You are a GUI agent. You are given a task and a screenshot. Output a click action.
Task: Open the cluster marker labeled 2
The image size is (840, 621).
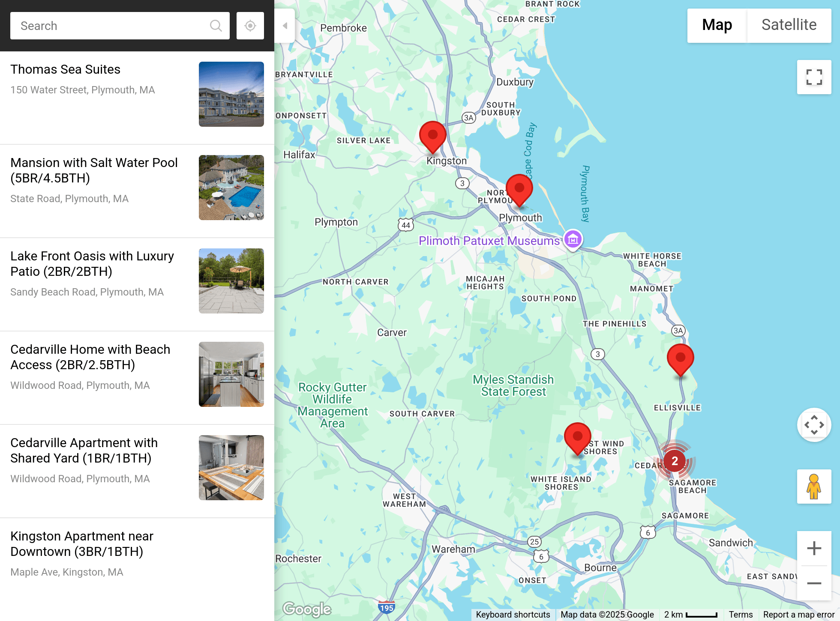[675, 461]
